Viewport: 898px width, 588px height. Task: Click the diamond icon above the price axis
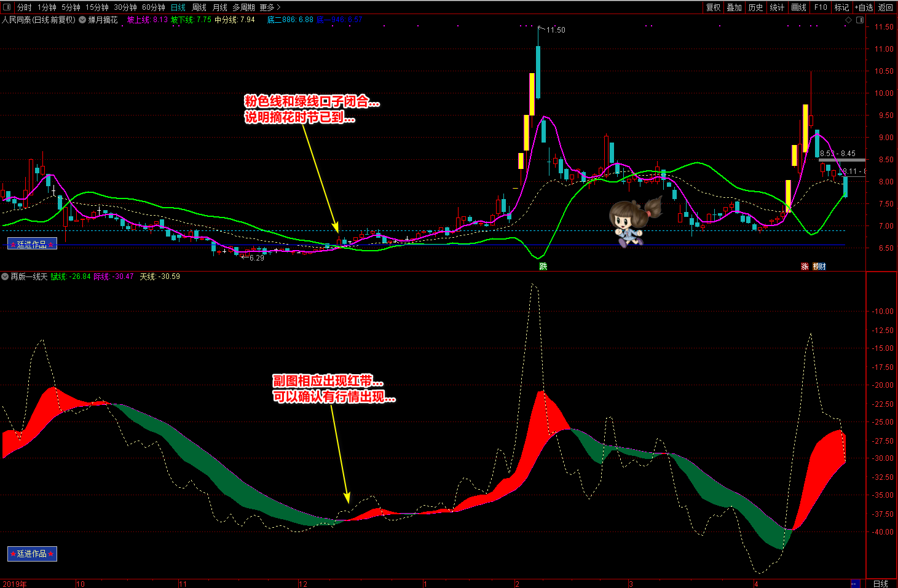[849, 20]
